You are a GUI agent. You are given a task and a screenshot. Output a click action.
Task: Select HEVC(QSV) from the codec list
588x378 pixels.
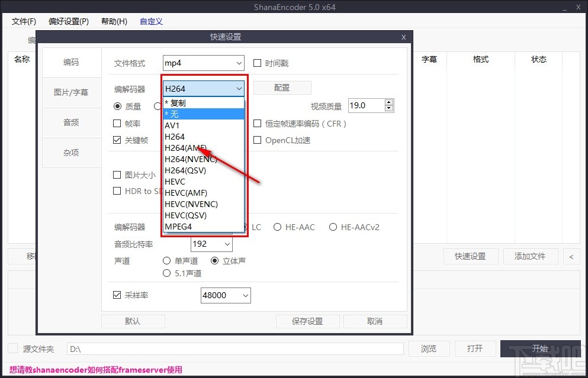[204, 215]
